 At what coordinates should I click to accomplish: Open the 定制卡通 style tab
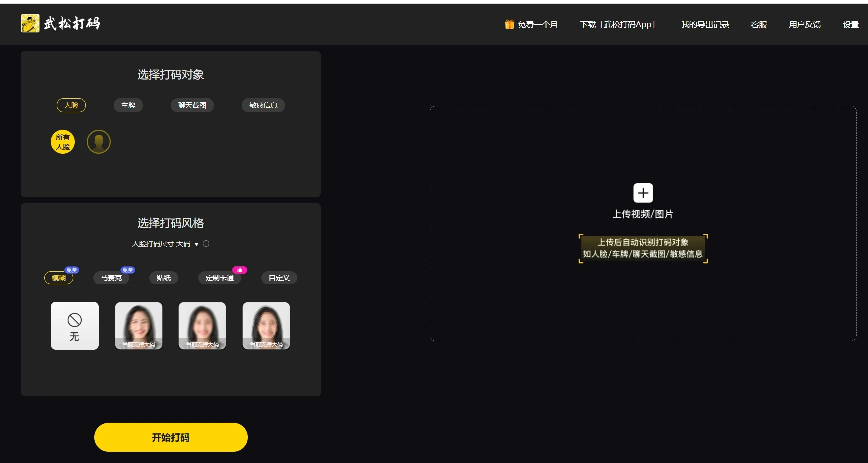[220, 278]
